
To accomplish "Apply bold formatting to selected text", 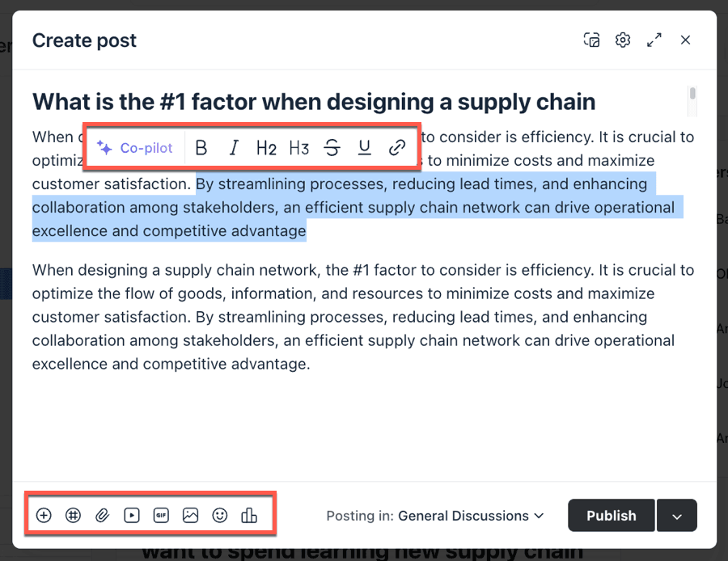I will (202, 148).
